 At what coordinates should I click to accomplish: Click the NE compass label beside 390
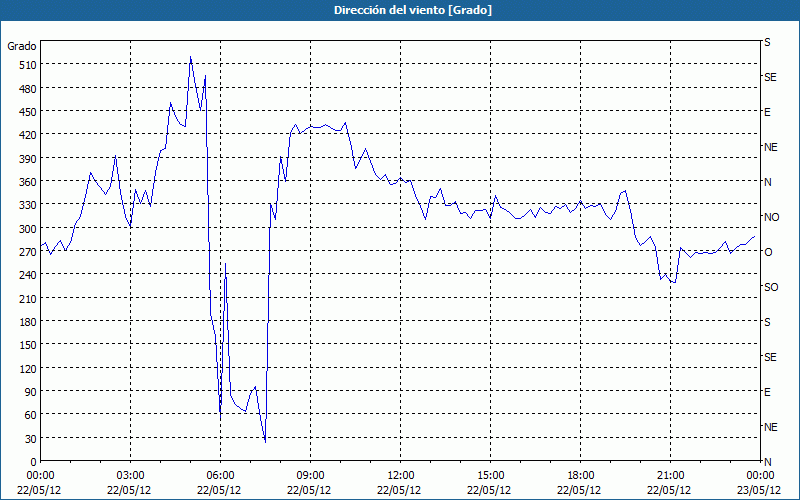[771, 147]
